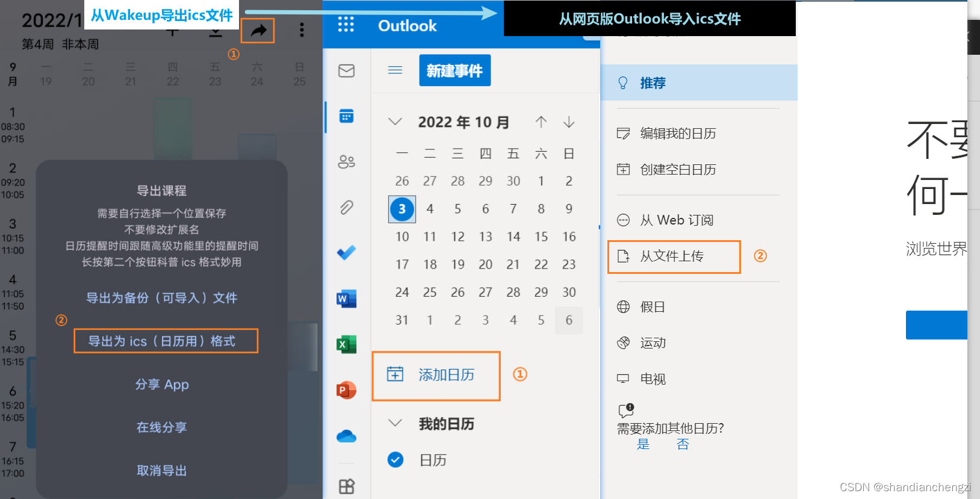This screenshot has width=980, height=499.
Task: Select 假日 calendar category
Action: 653,307
